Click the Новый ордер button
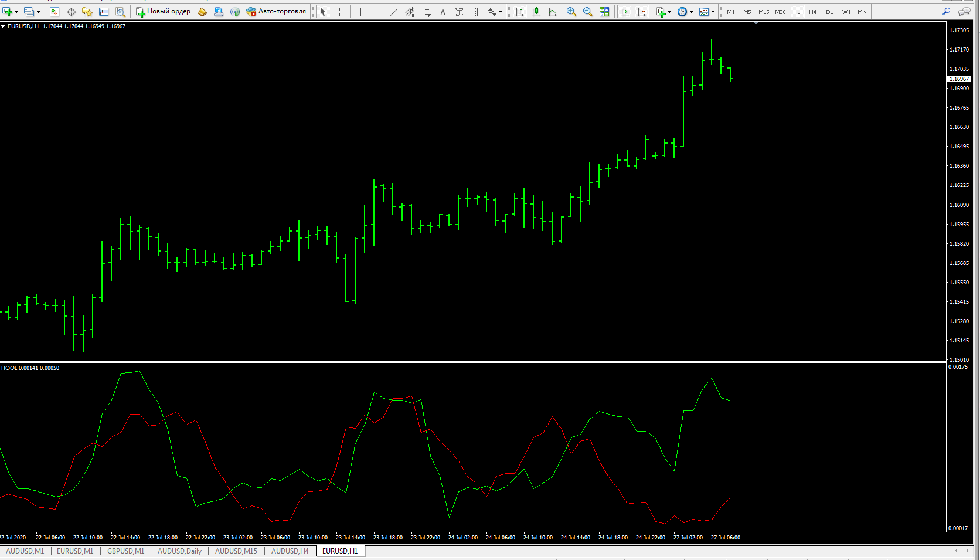The height and width of the screenshot is (560, 980). click(164, 12)
